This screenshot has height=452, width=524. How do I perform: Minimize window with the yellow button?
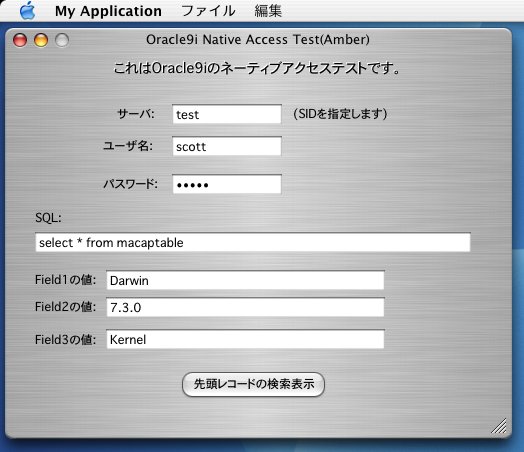(x=41, y=40)
